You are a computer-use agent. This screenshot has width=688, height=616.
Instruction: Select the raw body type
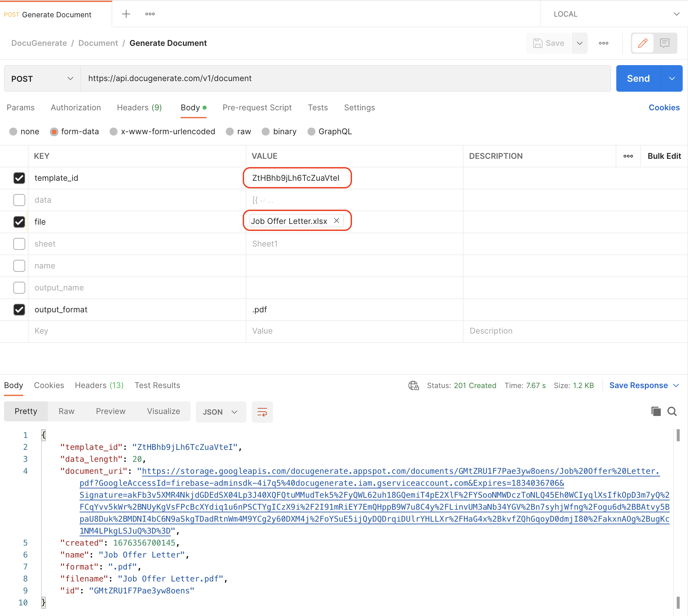point(230,131)
